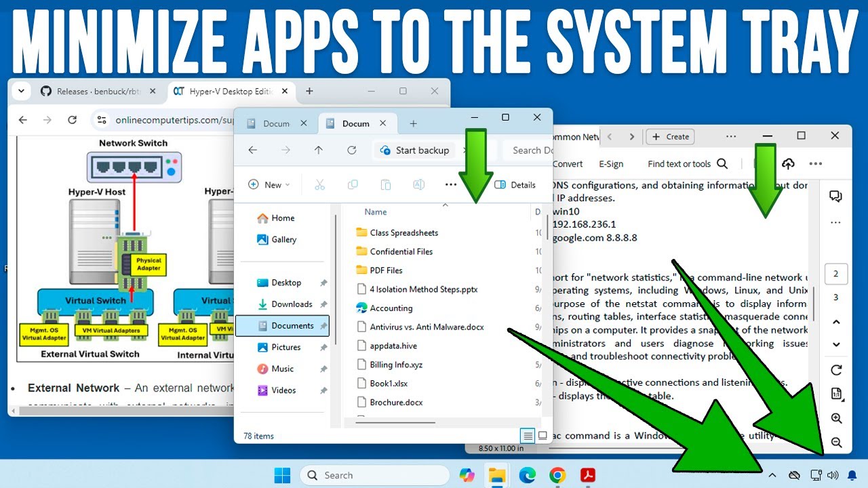Click the zoom in magnifier in Acrobat
The height and width of the screenshot is (488, 868).
836,418
